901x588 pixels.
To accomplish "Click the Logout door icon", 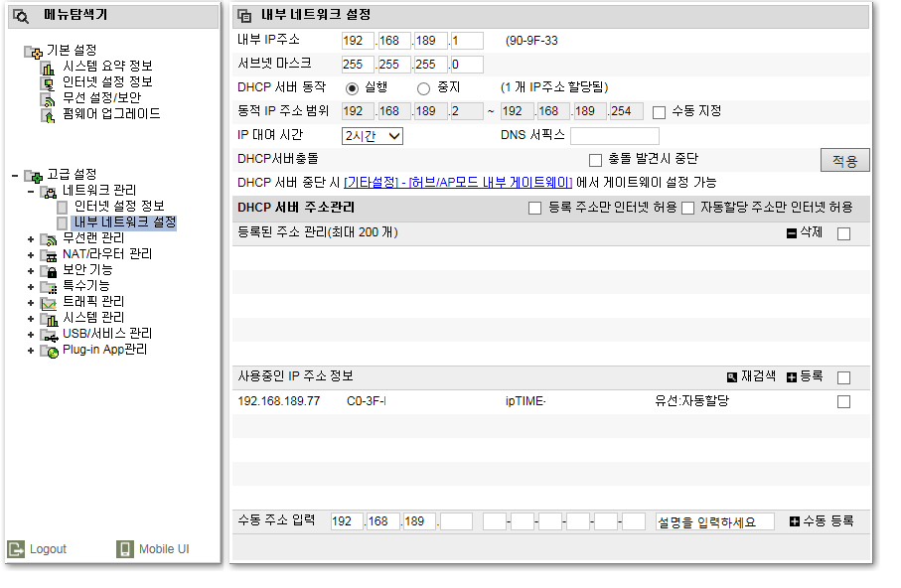I will (x=16, y=549).
